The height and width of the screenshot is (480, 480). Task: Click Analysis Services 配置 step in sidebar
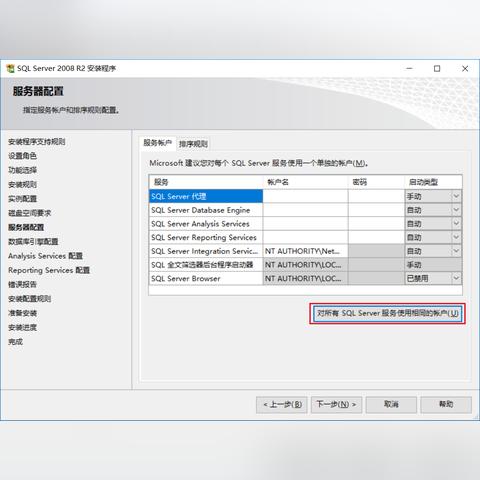[x=45, y=256]
